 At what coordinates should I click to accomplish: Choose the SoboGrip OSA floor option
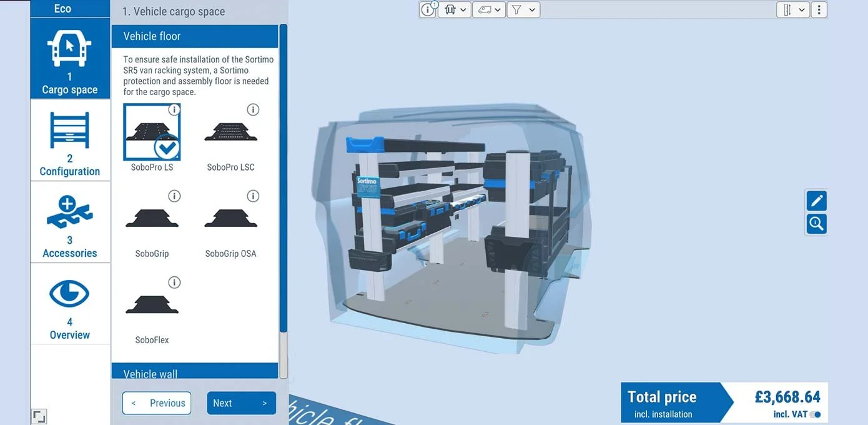230,225
